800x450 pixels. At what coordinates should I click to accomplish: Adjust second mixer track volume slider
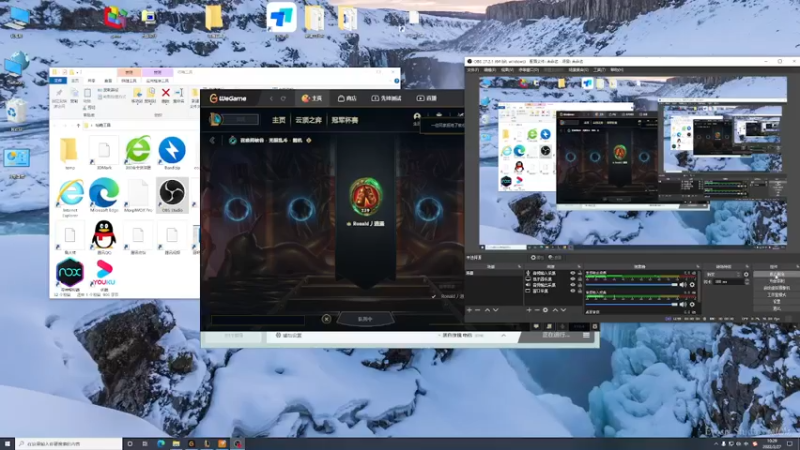click(x=632, y=304)
